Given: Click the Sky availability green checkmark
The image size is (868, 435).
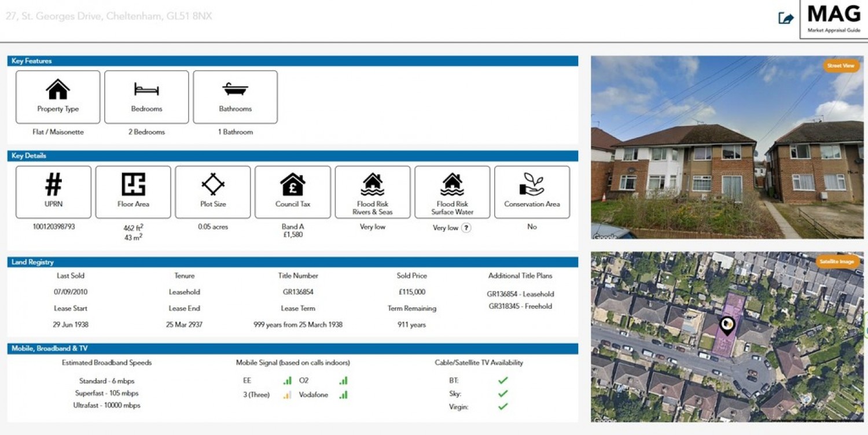Looking at the screenshot, I should pyautogui.click(x=503, y=393).
